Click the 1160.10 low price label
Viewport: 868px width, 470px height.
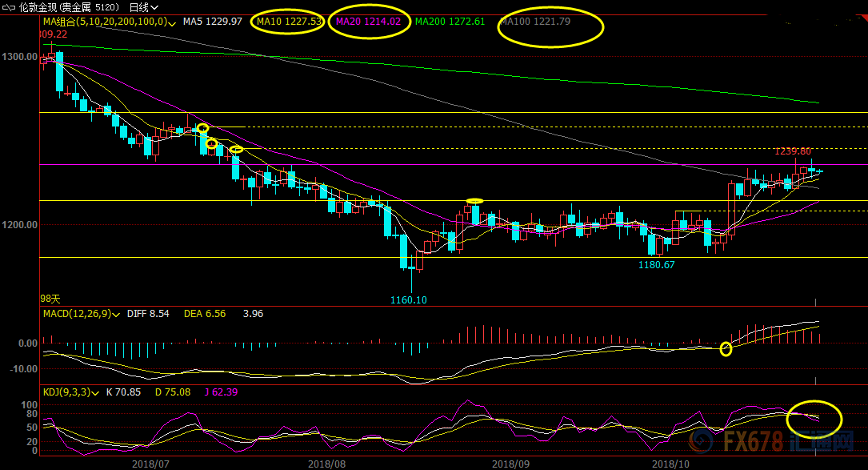pyautogui.click(x=408, y=300)
